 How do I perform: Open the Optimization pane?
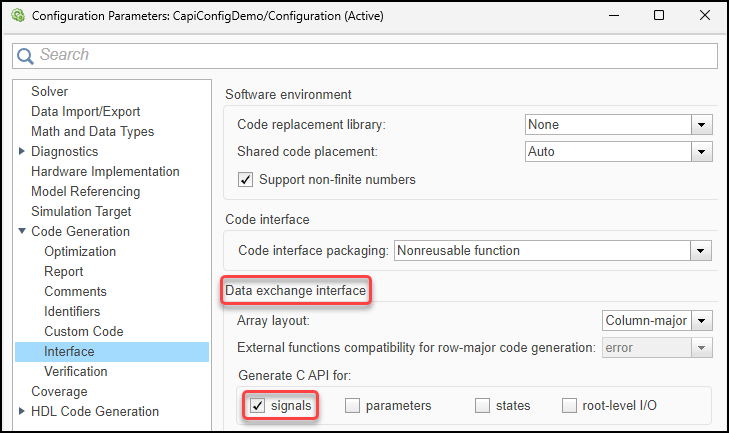80,251
